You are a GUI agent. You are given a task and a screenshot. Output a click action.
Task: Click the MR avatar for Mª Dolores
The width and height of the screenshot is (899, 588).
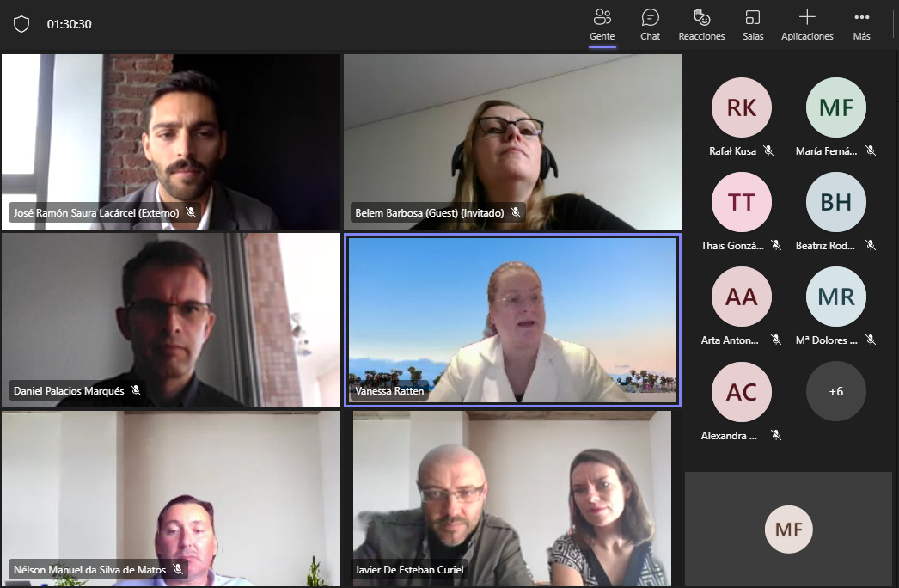836,297
